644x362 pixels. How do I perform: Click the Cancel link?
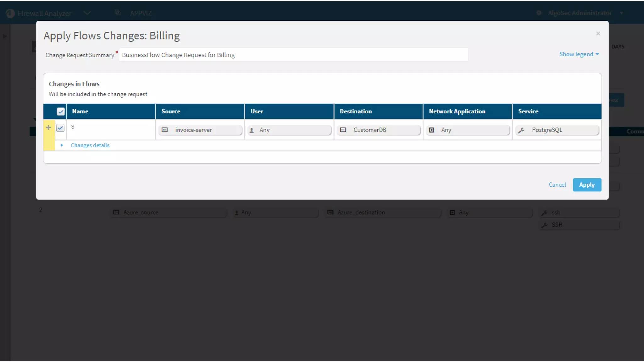(x=557, y=185)
